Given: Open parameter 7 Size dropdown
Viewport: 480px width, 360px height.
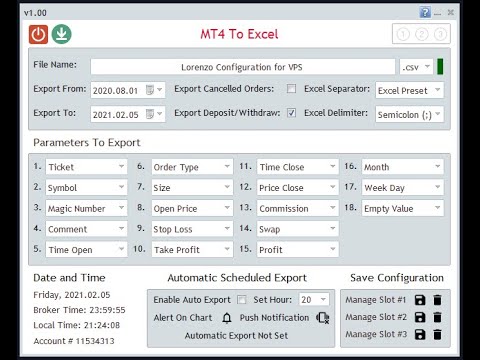Looking at the screenshot, I should tap(192, 187).
